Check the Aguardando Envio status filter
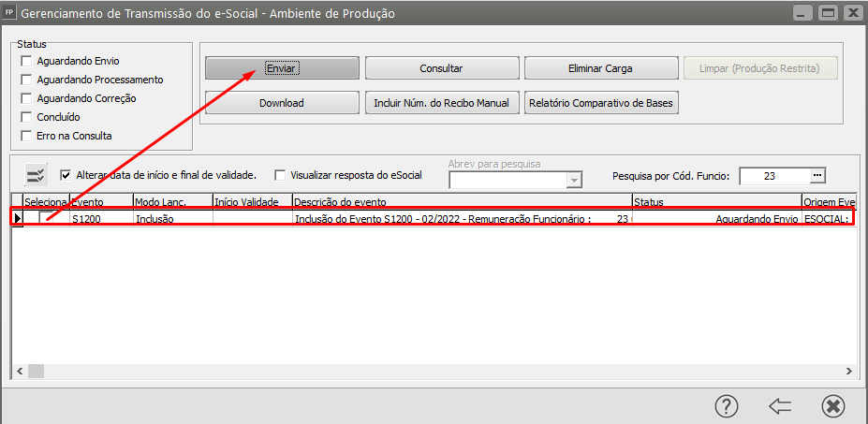Image resolution: width=868 pixels, height=424 pixels. (26, 61)
